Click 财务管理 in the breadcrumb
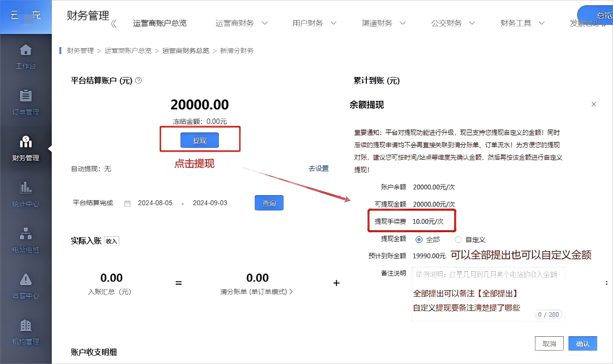Viewport: 613px width, 364px height. (x=80, y=51)
